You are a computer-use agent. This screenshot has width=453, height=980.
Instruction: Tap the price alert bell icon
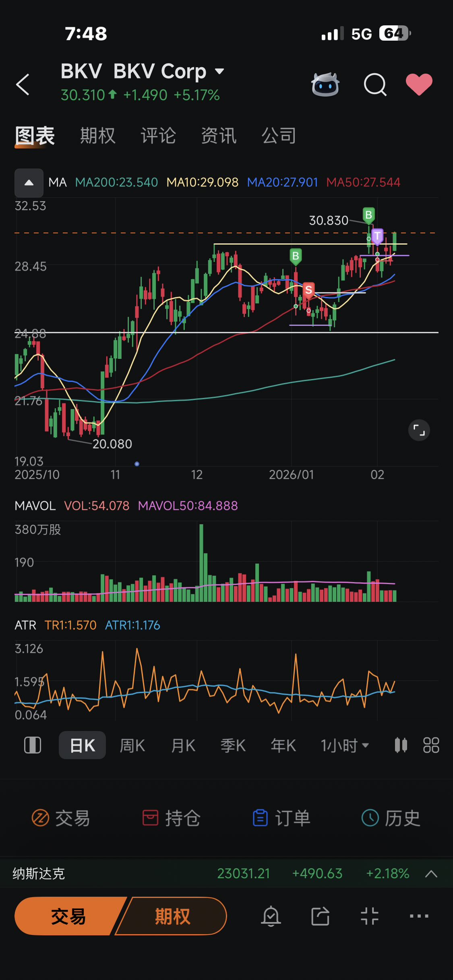(271, 916)
